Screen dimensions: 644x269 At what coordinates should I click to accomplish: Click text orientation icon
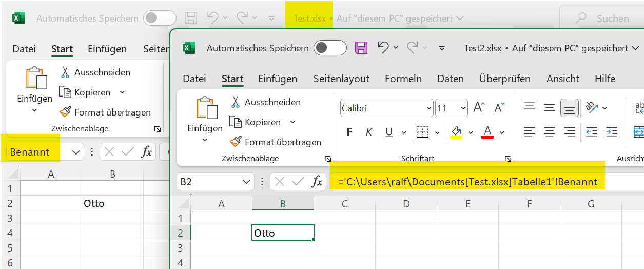tap(593, 107)
